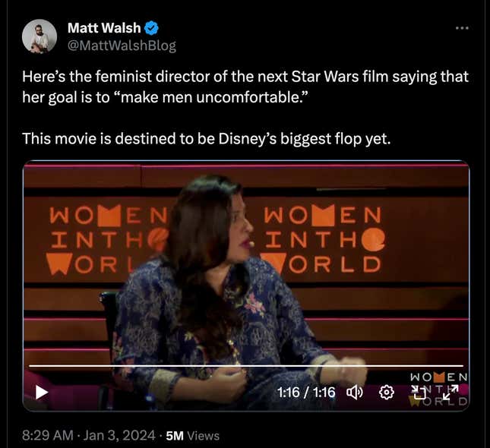
Task: Click the 5M Views count
Action: (192, 435)
